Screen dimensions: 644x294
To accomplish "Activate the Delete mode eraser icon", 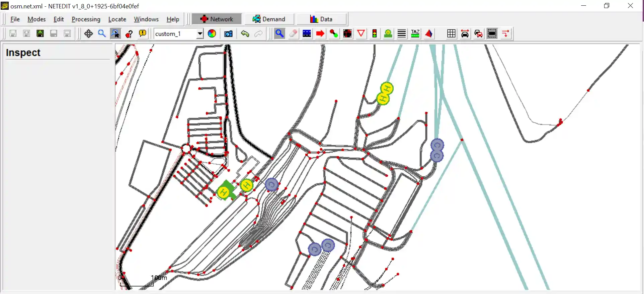I will click(x=293, y=34).
